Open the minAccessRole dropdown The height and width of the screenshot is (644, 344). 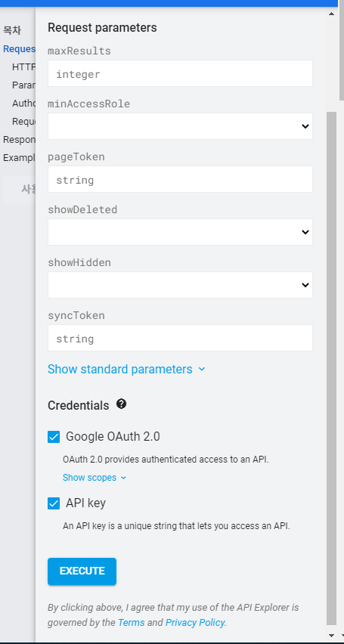(180, 126)
